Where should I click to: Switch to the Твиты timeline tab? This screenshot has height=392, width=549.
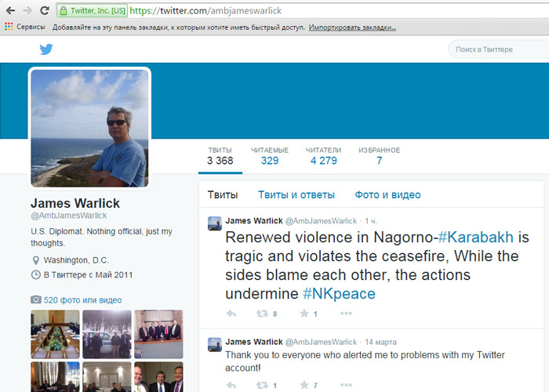point(223,194)
